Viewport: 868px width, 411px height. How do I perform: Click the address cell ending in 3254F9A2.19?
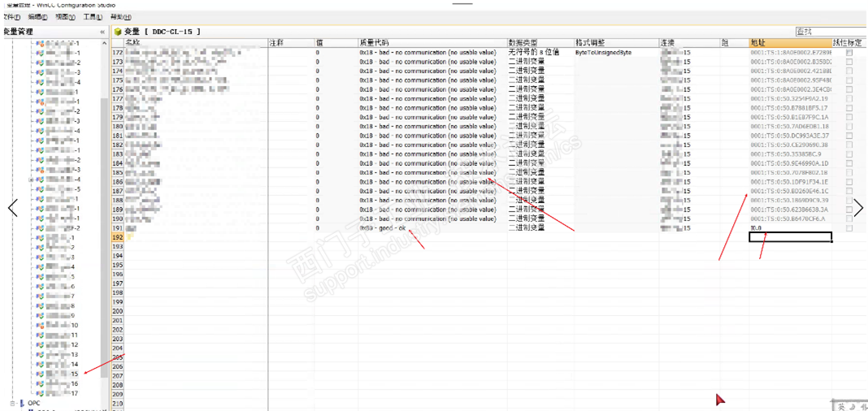tap(790, 98)
